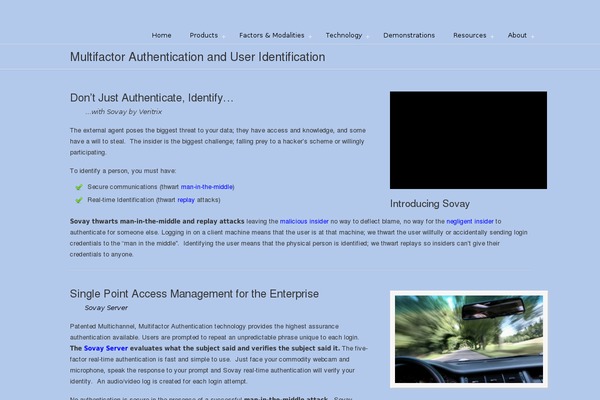Click the Single Point Access Management heading

[194, 294]
